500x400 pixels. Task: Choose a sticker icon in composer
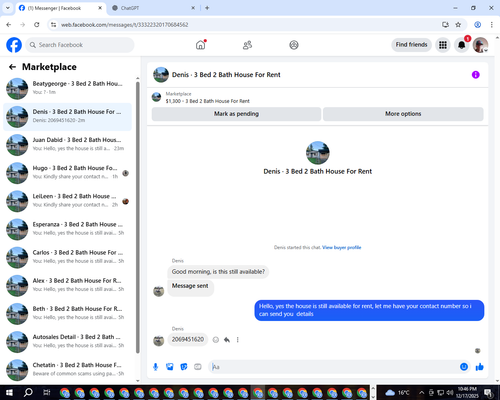(x=184, y=367)
